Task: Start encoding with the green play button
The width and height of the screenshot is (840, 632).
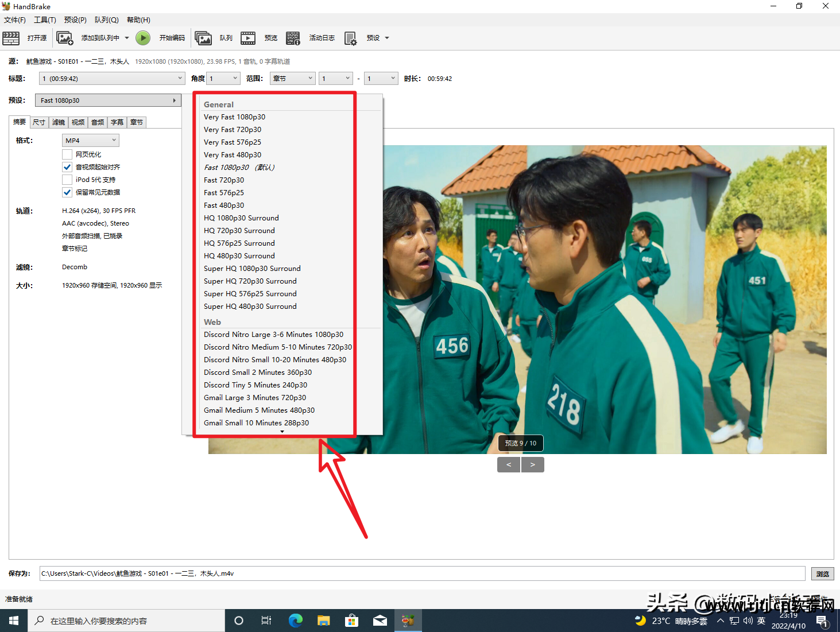Action: [x=143, y=38]
